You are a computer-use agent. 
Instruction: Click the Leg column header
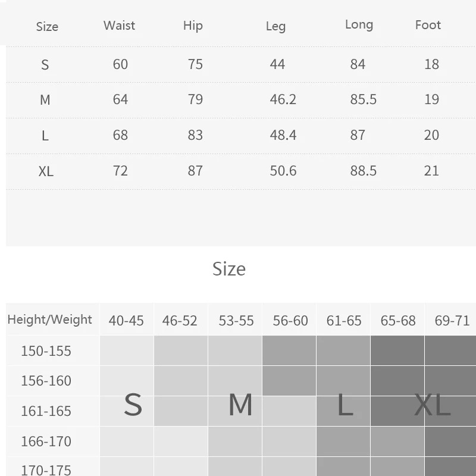pyautogui.click(x=275, y=26)
